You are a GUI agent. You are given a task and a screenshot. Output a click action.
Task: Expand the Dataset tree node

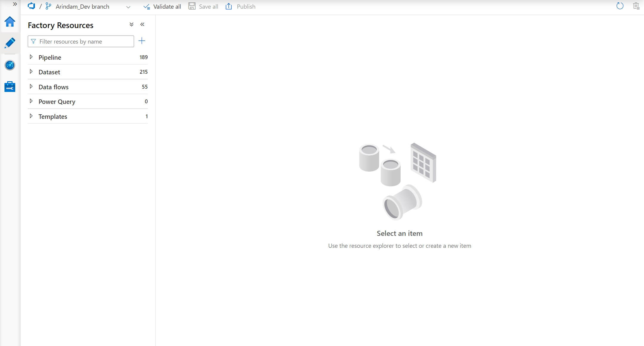coord(31,72)
